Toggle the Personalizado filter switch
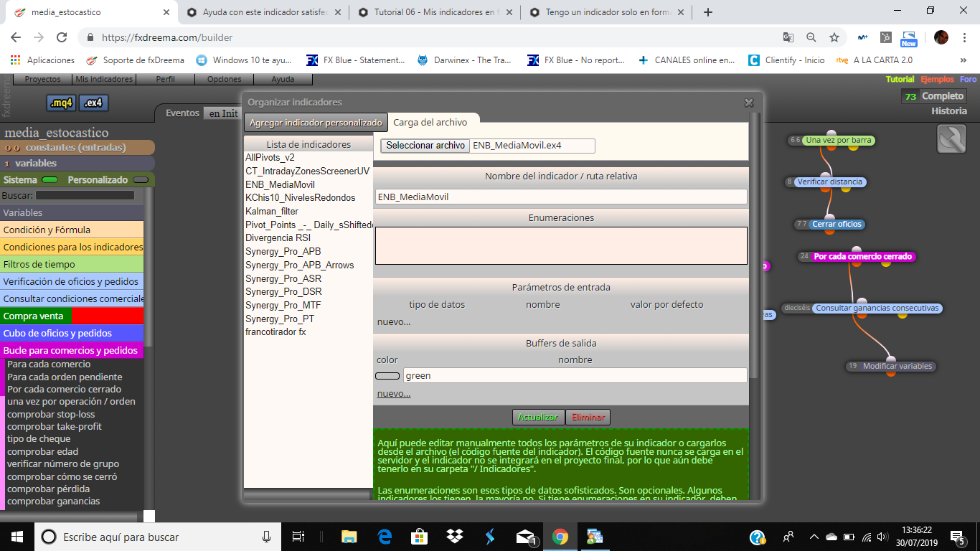980x551 pixels. tap(141, 180)
